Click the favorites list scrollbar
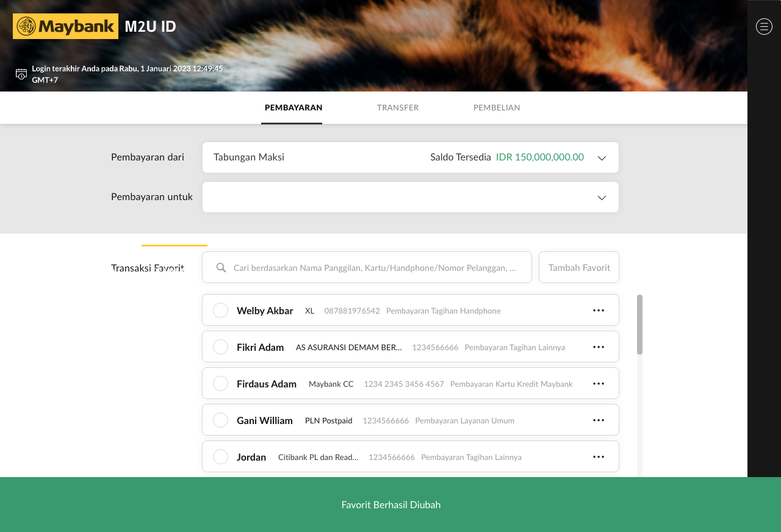 [x=639, y=325]
